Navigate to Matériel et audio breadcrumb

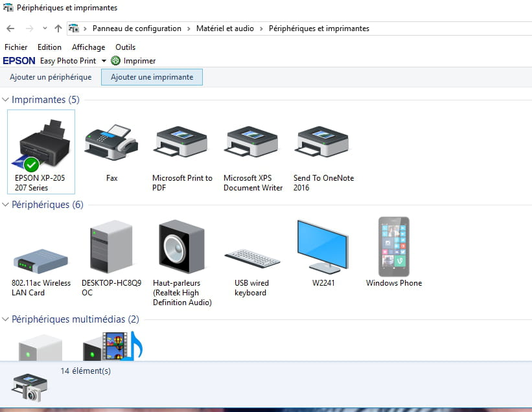(x=225, y=29)
